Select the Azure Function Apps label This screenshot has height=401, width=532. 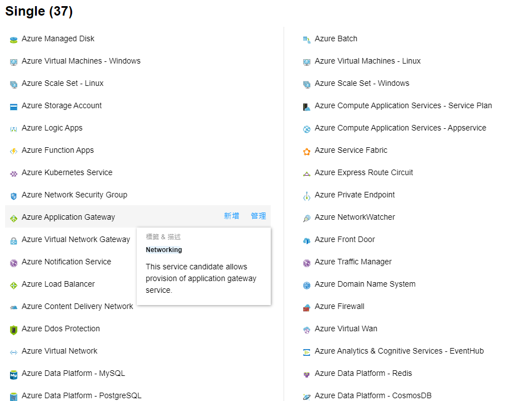57,150
